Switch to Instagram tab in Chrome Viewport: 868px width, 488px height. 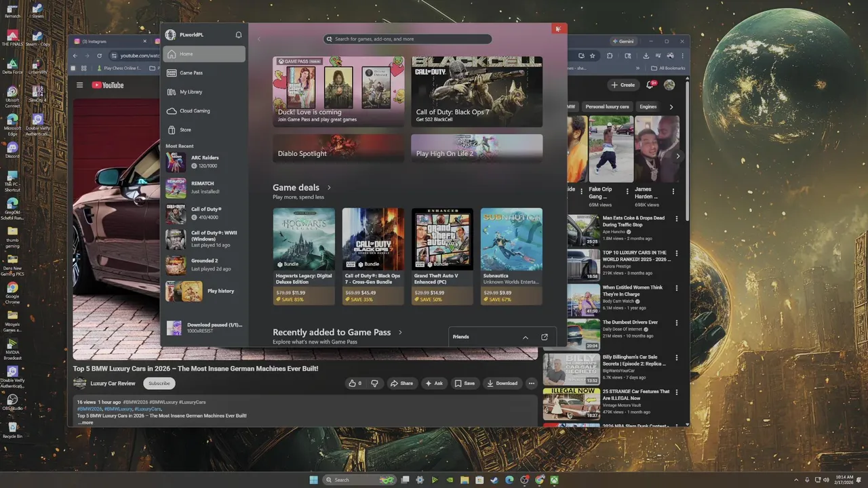click(x=109, y=41)
